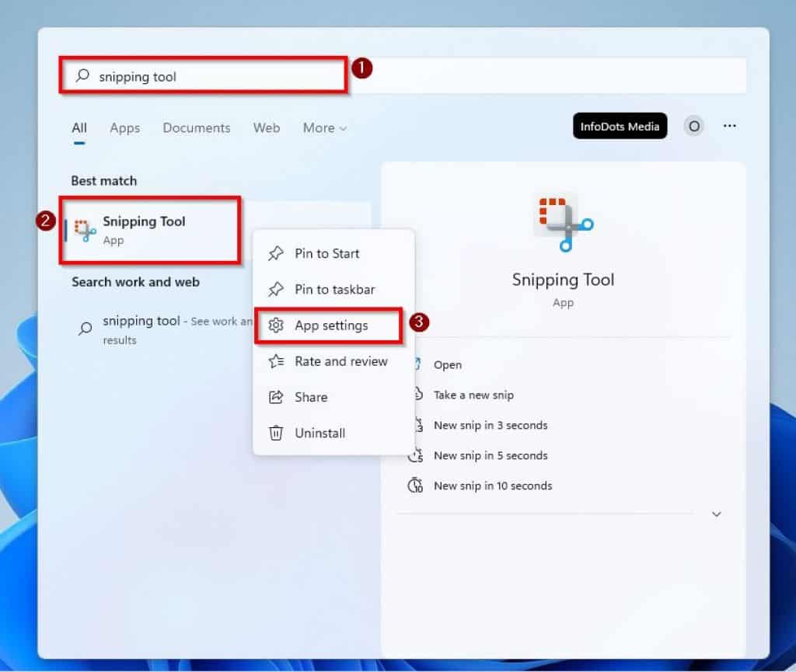The width and height of the screenshot is (796, 672).
Task: Click magnifier icon beside web search result
Action: click(x=86, y=328)
